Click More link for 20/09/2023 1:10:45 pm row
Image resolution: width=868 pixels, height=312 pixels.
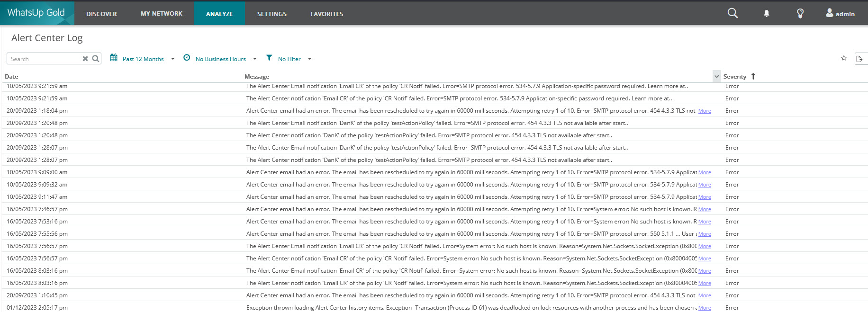tap(705, 295)
